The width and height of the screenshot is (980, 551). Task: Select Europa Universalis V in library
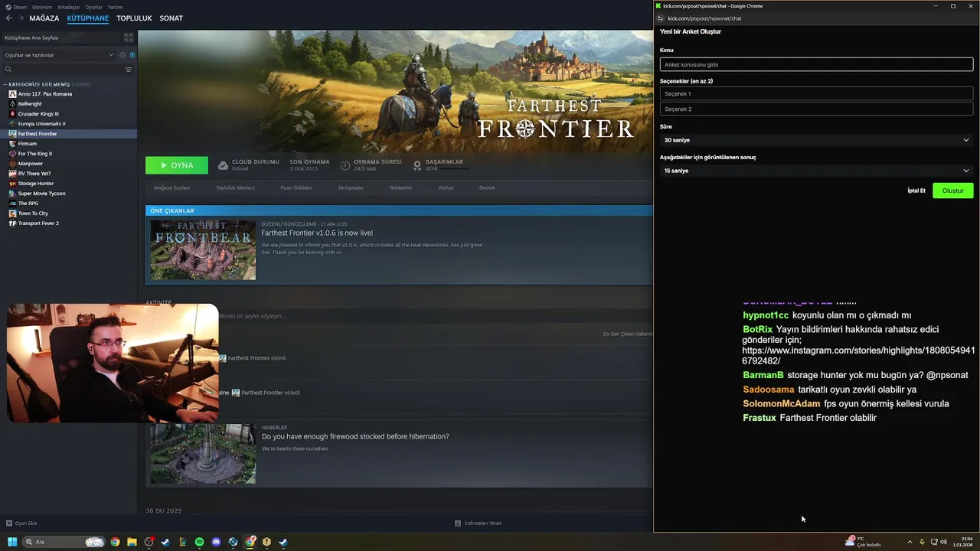(x=41, y=124)
